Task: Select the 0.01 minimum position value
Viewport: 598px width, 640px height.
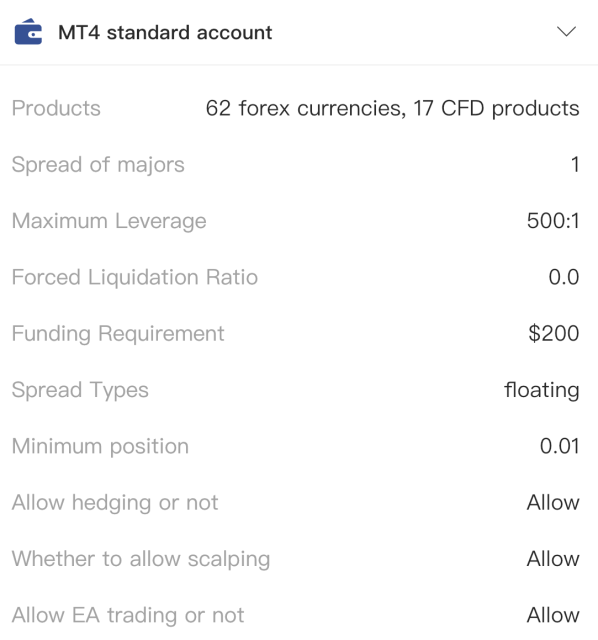Action: click(560, 446)
